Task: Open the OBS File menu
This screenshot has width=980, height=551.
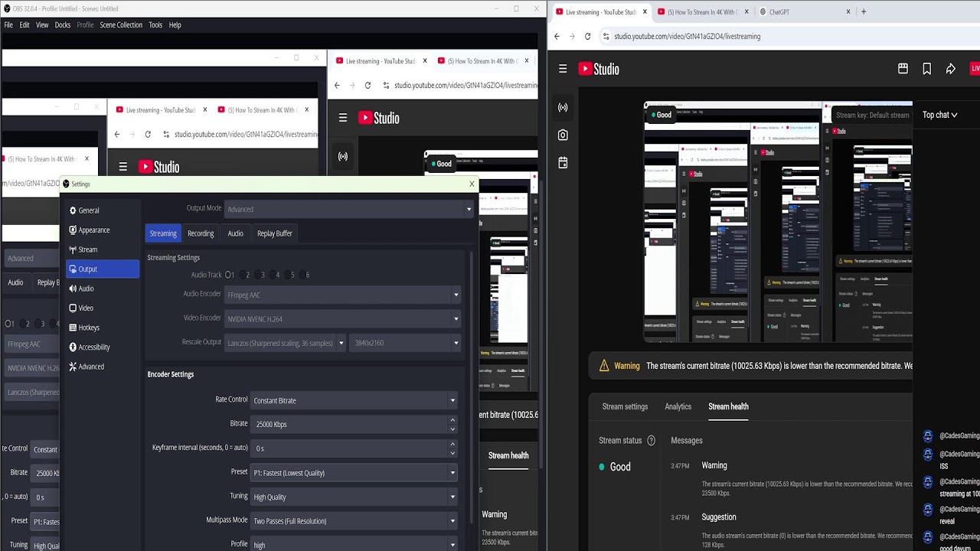Action: pos(8,24)
